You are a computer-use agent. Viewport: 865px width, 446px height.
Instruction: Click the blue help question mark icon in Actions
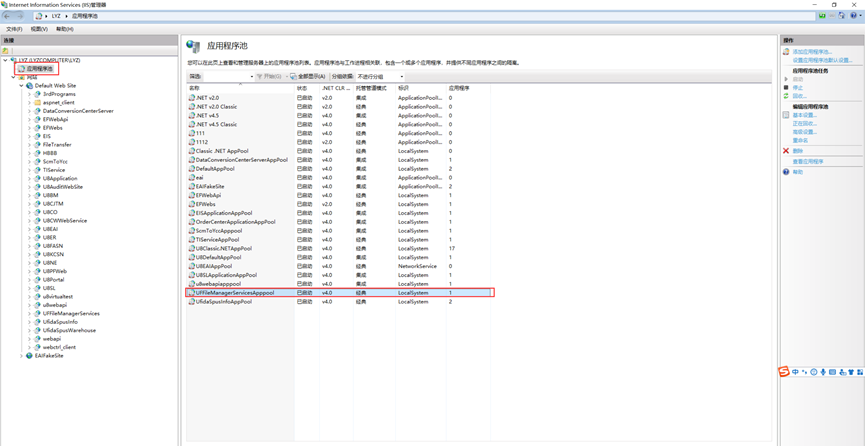[786, 172]
